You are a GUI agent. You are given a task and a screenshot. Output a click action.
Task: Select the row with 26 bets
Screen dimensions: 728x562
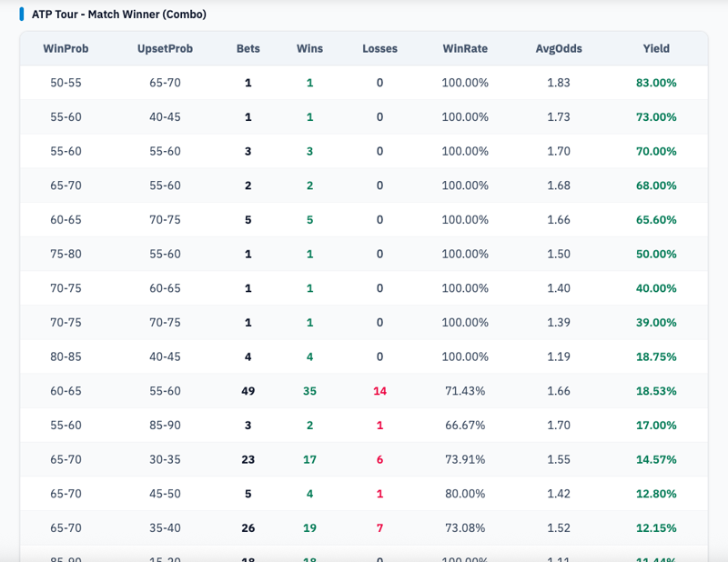click(x=364, y=527)
